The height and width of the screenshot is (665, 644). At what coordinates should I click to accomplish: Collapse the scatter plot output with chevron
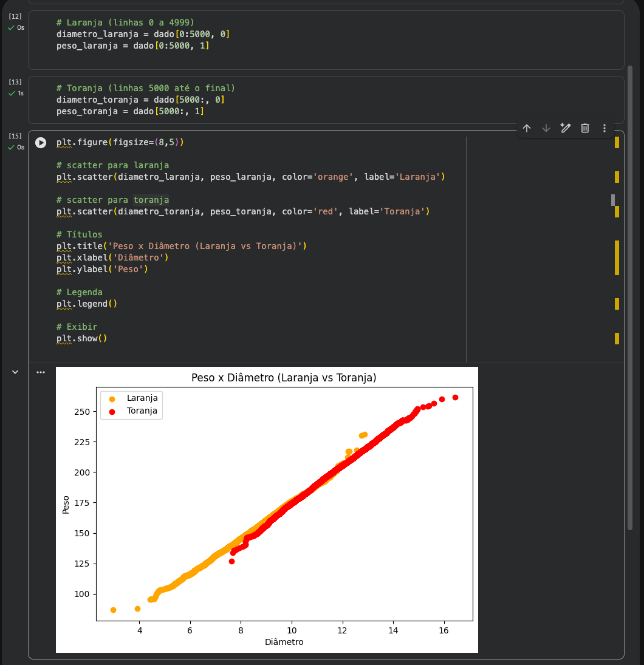[15, 372]
